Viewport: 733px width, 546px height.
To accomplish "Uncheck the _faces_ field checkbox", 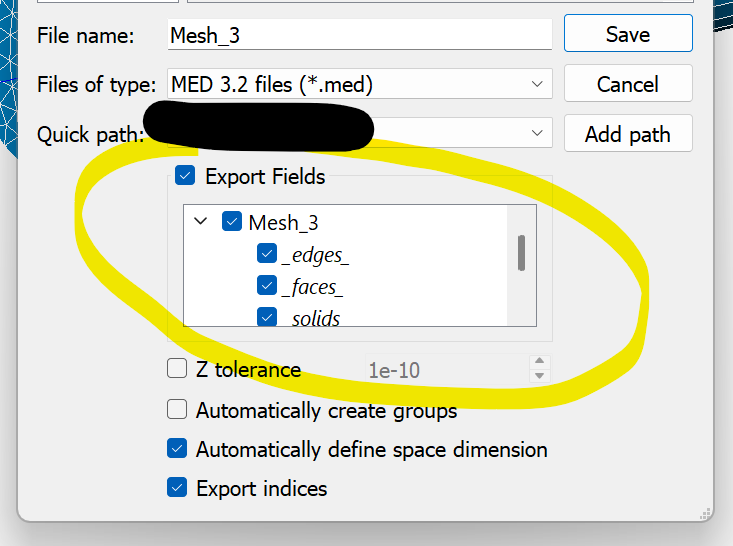I will click(x=267, y=286).
